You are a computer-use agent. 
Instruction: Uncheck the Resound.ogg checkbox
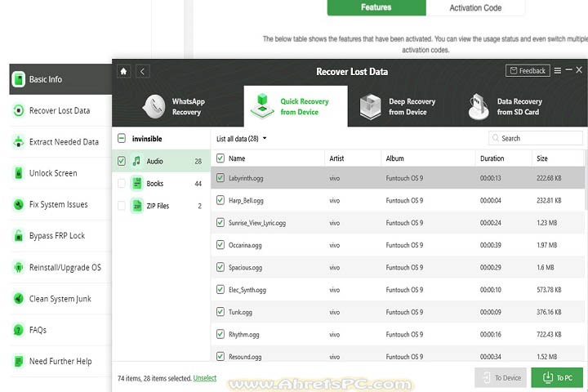click(x=220, y=356)
